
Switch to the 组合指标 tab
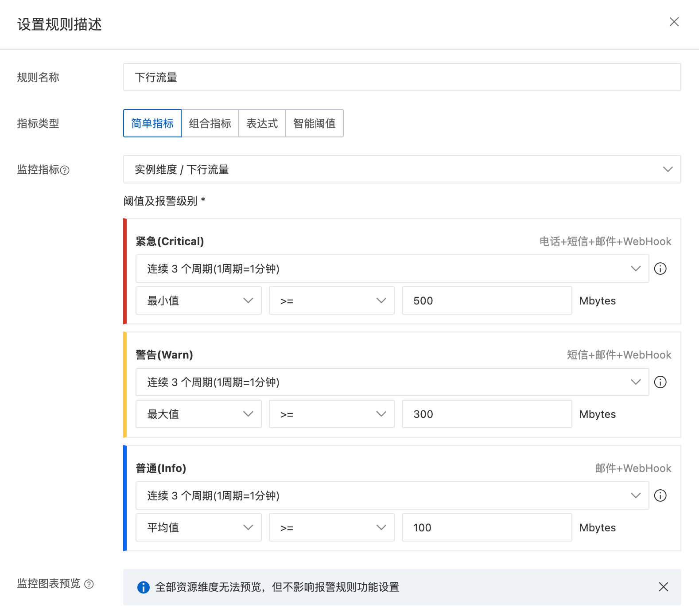210,123
